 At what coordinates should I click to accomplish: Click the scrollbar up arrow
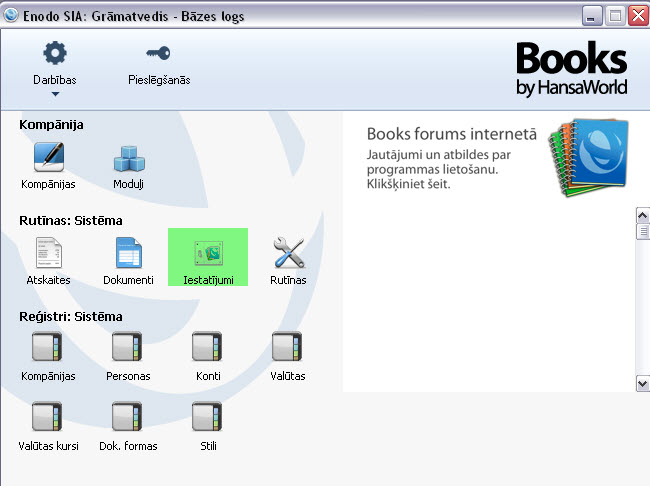click(643, 215)
